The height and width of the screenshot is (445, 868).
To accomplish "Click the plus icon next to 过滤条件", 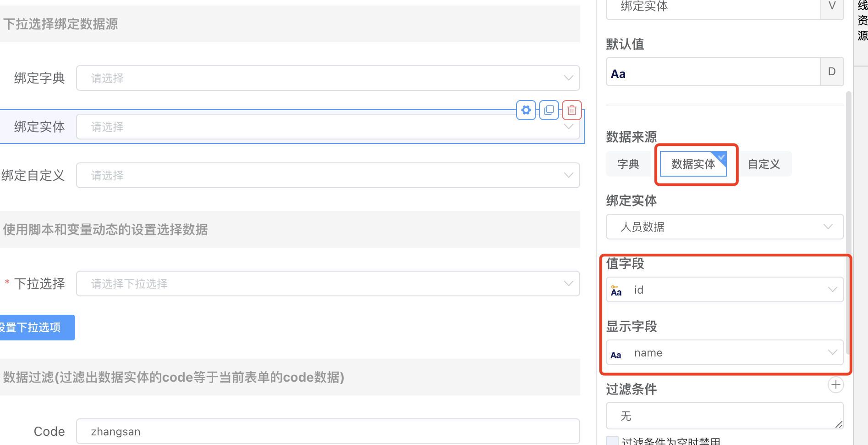I will coord(835,385).
